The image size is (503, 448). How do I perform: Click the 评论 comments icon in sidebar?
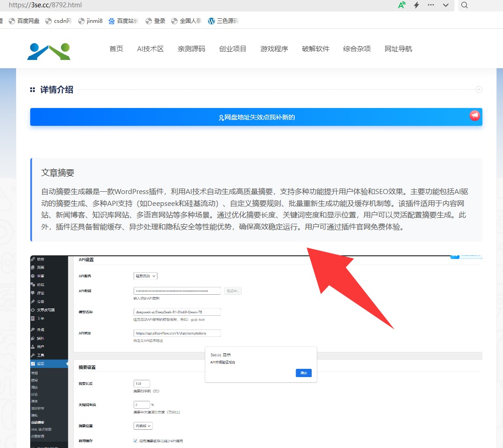tap(33, 293)
